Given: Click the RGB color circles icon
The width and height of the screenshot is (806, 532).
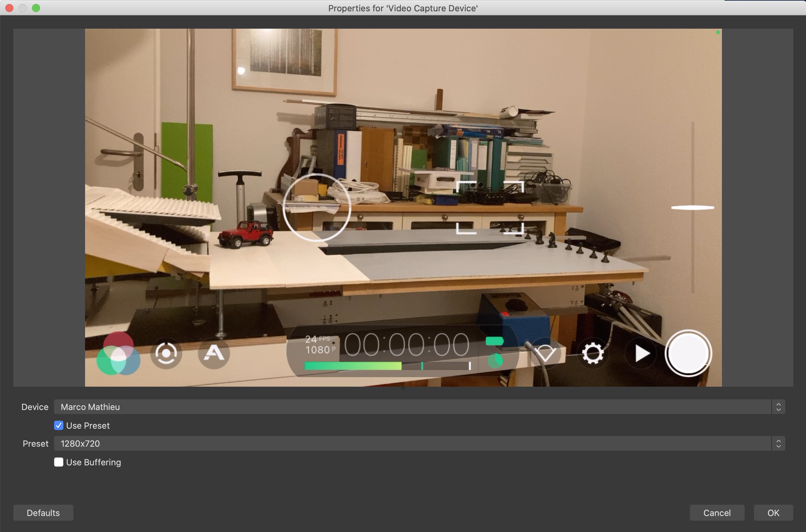Looking at the screenshot, I should point(118,354).
